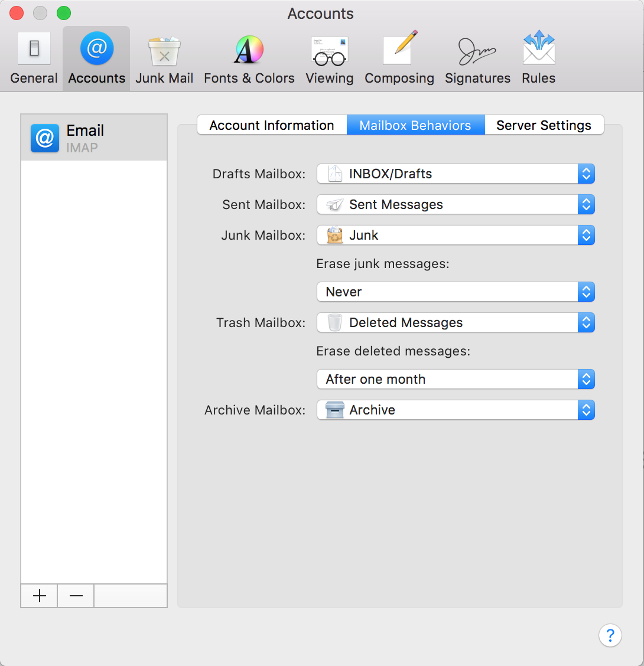Switch to Mailbox Behaviors tab
Viewport: 644px width, 666px height.
(x=416, y=125)
